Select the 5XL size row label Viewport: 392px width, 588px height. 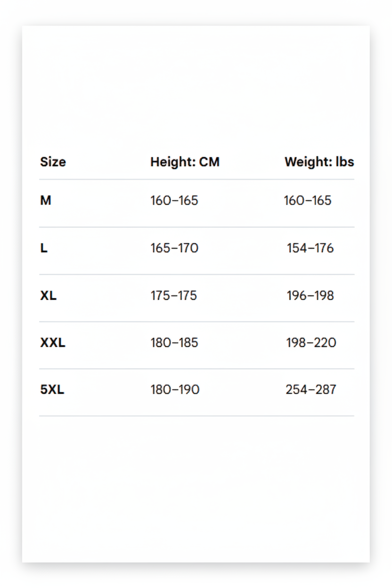click(x=52, y=390)
